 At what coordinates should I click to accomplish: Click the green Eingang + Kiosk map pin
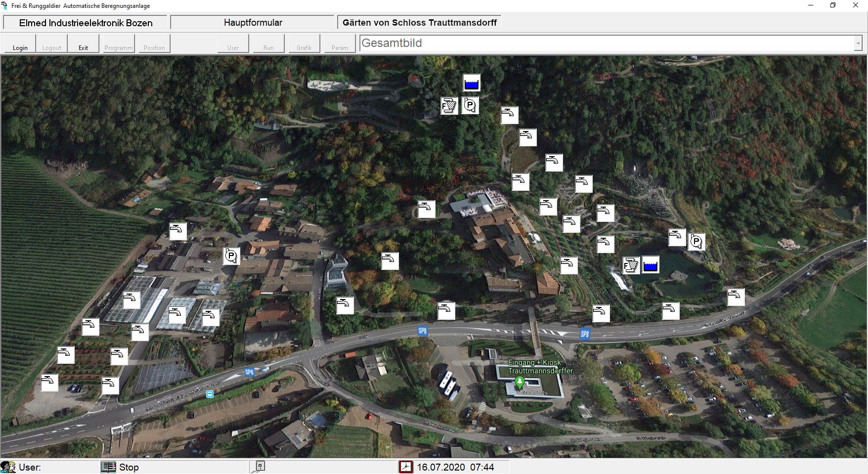point(520,382)
